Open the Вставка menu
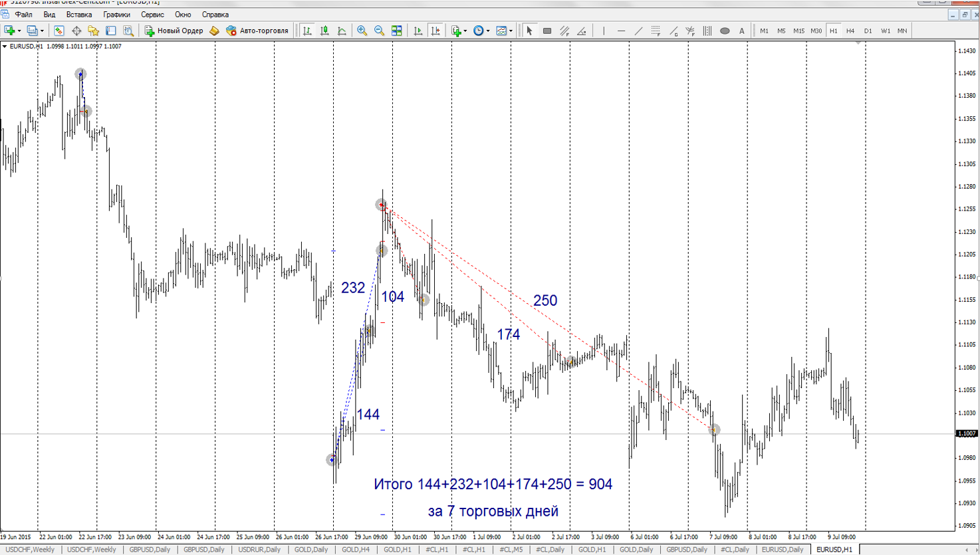Screen dimensions: 980x555 [79, 15]
